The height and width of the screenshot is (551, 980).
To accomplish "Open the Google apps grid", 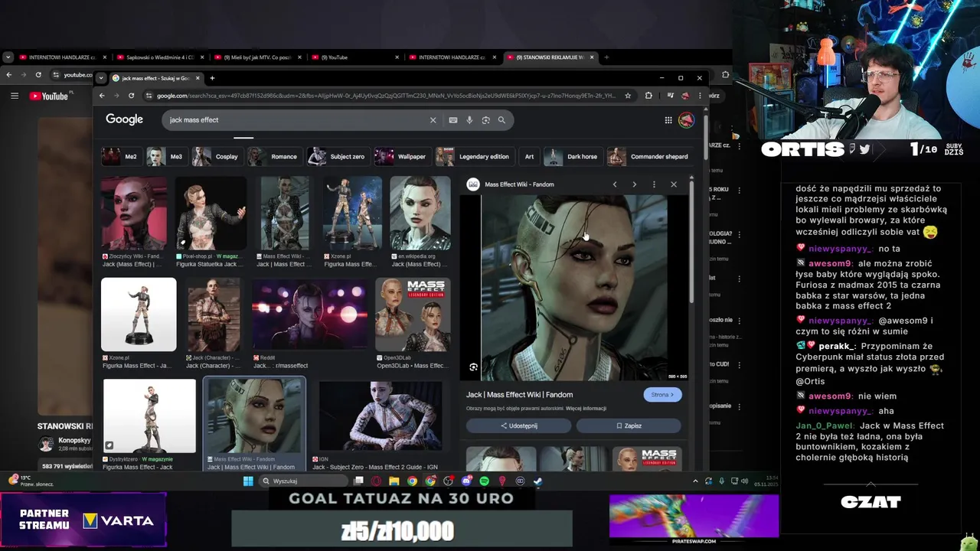I will coord(668,120).
